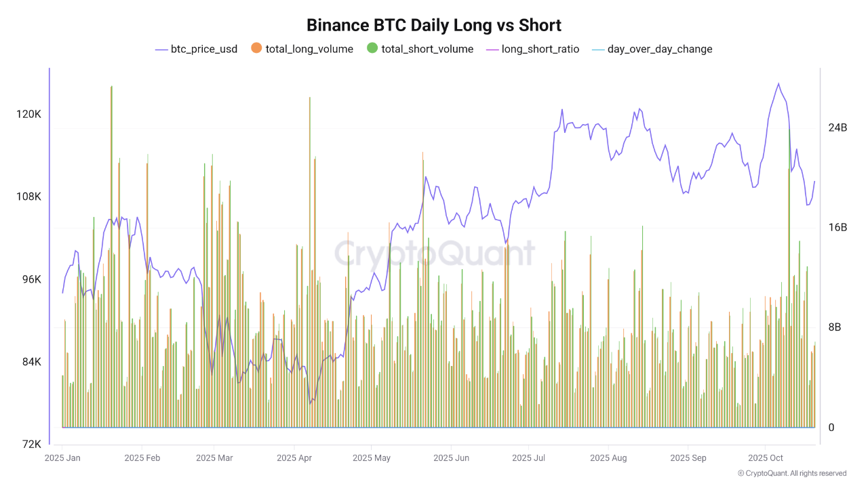Click the 2025 Jan x-axis label
This screenshot has height=488, width=868.
coord(62,458)
